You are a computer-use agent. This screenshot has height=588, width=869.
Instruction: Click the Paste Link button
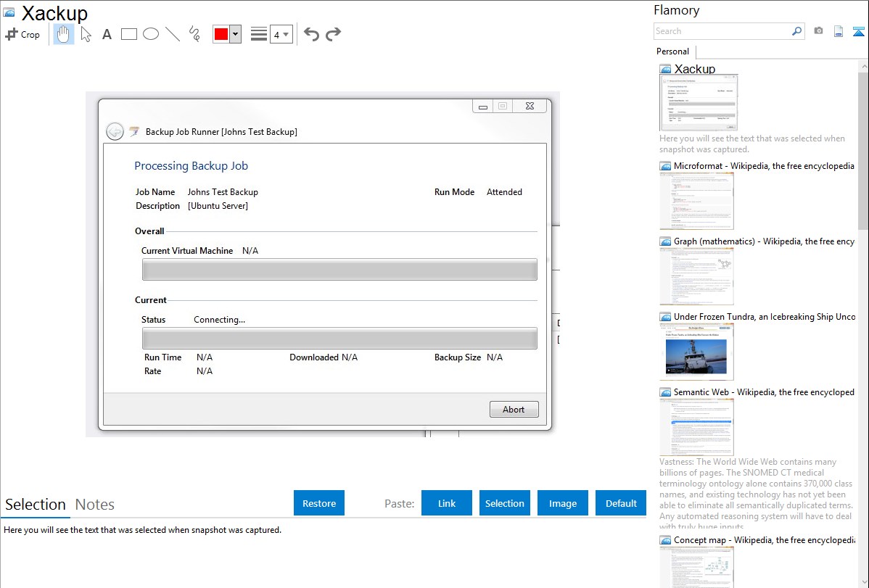tap(447, 503)
